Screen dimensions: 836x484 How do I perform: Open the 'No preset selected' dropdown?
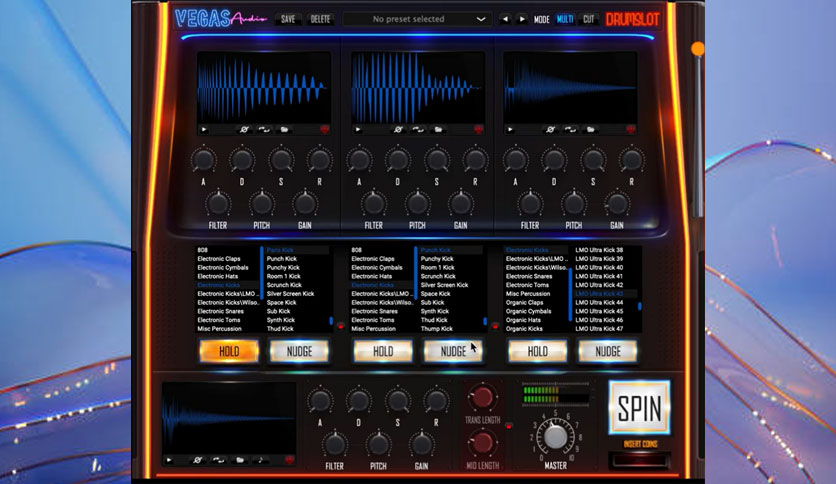416,19
